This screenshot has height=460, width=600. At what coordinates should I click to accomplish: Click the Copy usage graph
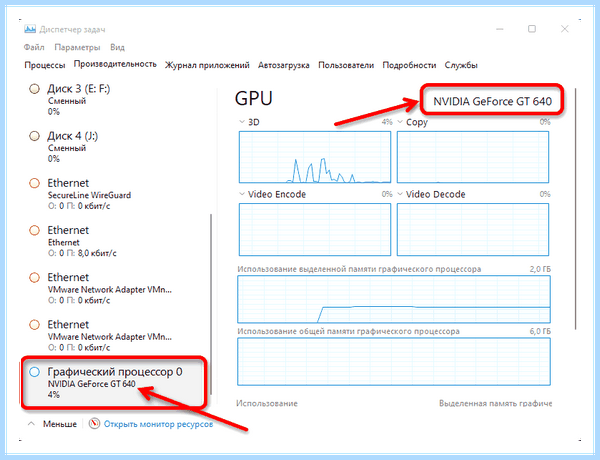point(473,157)
